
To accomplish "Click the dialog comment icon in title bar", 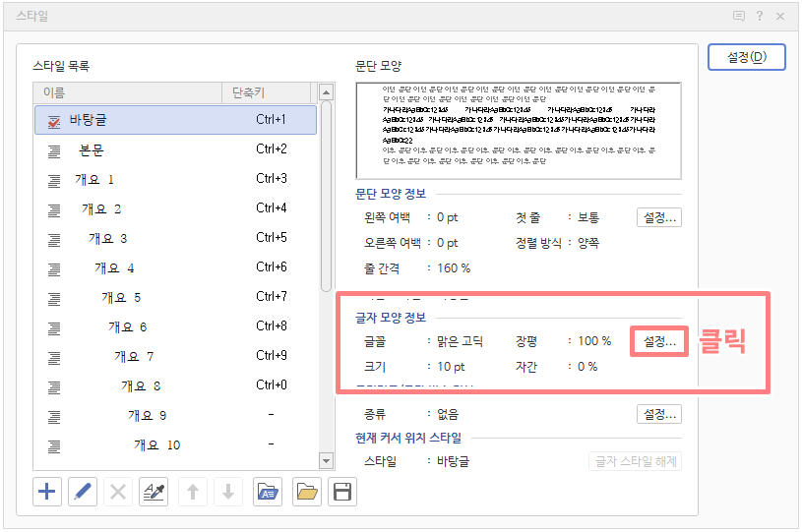I will tap(739, 17).
